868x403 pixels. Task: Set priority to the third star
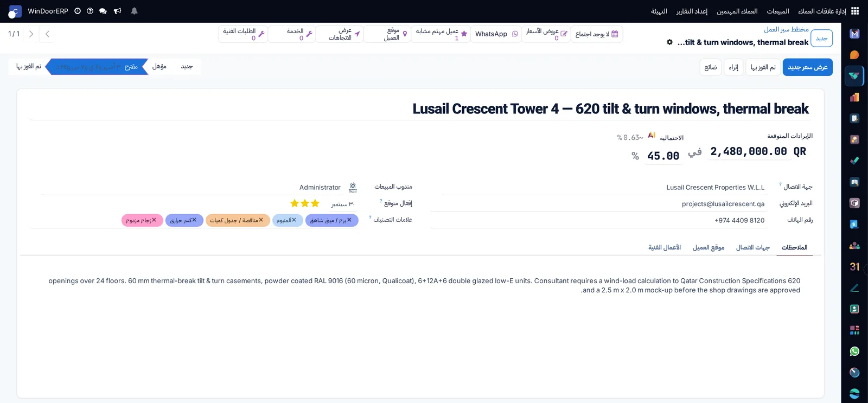[x=295, y=203]
